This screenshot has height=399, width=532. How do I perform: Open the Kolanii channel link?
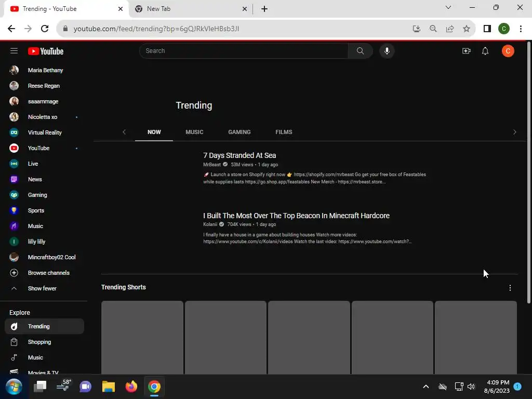(x=210, y=224)
